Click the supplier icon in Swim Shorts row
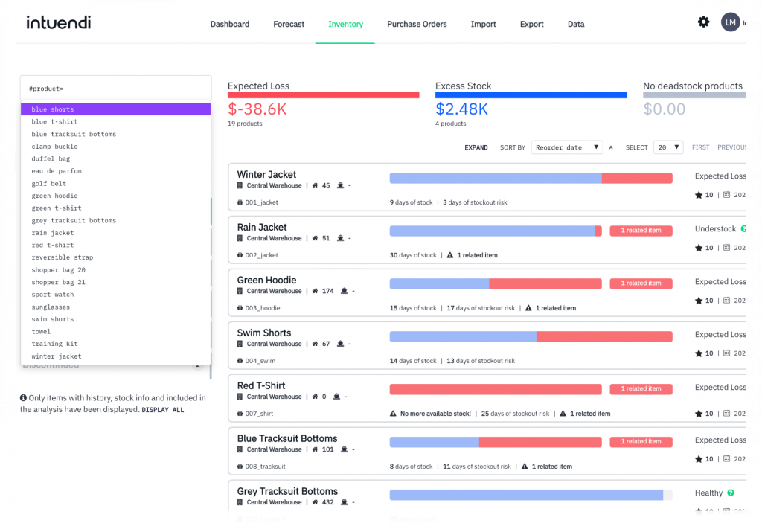Image resolution: width=762 pixels, height=532 pixels. click(340, 344)
